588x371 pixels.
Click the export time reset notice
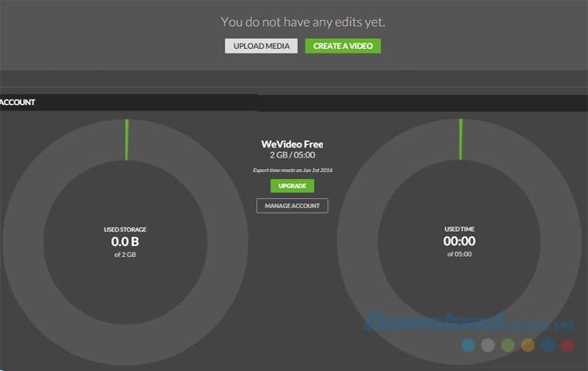tap(292, 169)
